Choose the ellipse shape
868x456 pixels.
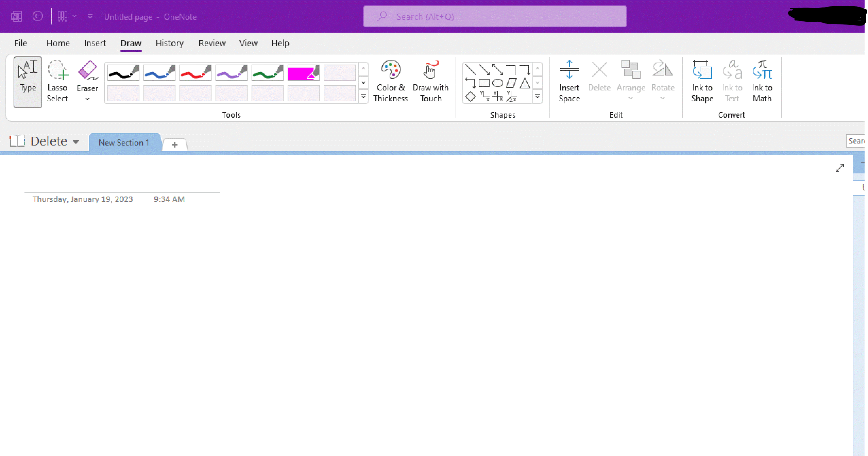pos(498,83)
